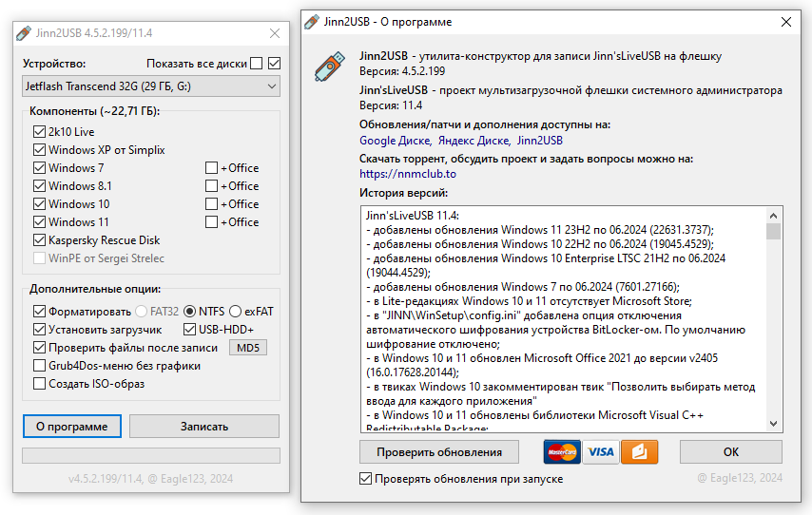Click the progress bar in main window
The image size is (812, 515).
click(x=151, y=455)
